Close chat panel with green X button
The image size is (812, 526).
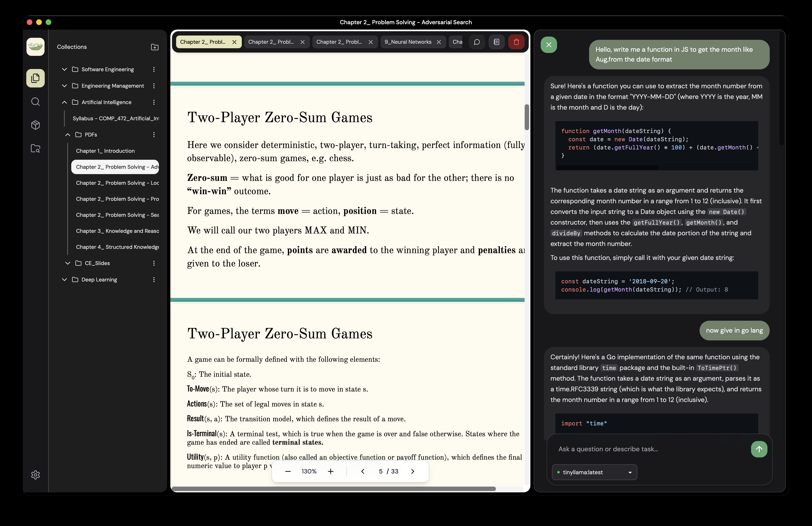(x=549, y=45)
